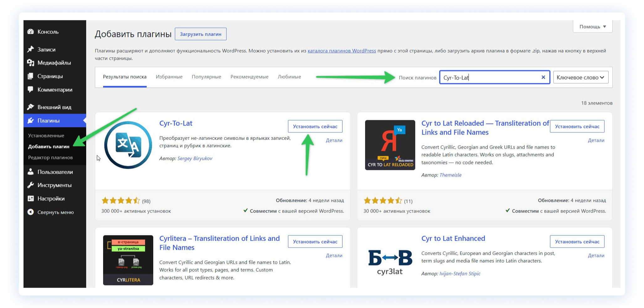Open author Themeisle link
644x308 pixels.
point(451,175)
